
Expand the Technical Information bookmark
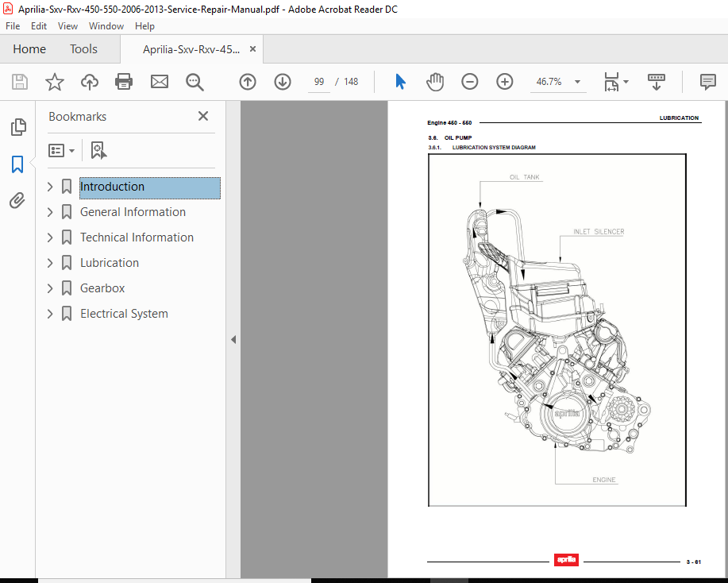click(50, 237)
